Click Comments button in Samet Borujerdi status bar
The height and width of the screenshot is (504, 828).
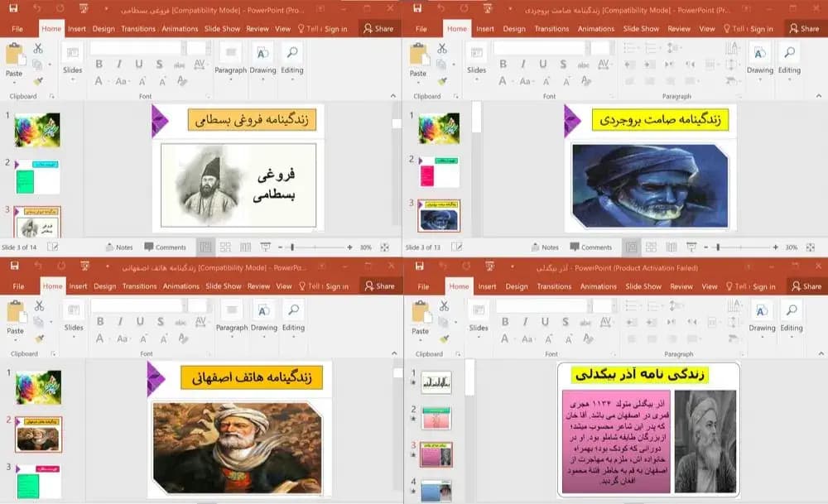591,247
